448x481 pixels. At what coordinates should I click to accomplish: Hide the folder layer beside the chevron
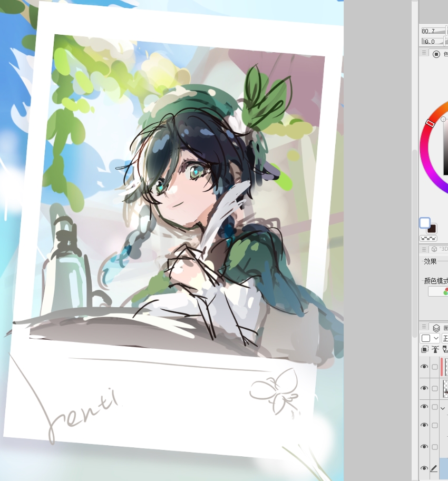coord(424,407)
